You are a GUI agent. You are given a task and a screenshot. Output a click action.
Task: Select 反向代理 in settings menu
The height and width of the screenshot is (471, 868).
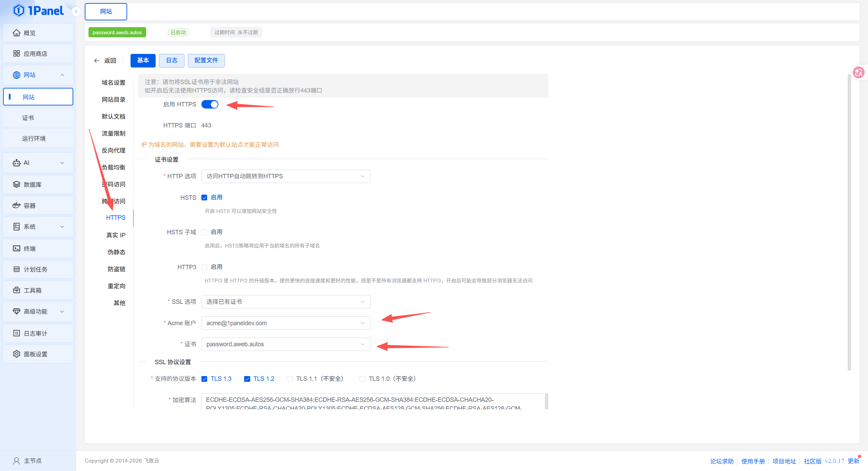coord(114,151)
